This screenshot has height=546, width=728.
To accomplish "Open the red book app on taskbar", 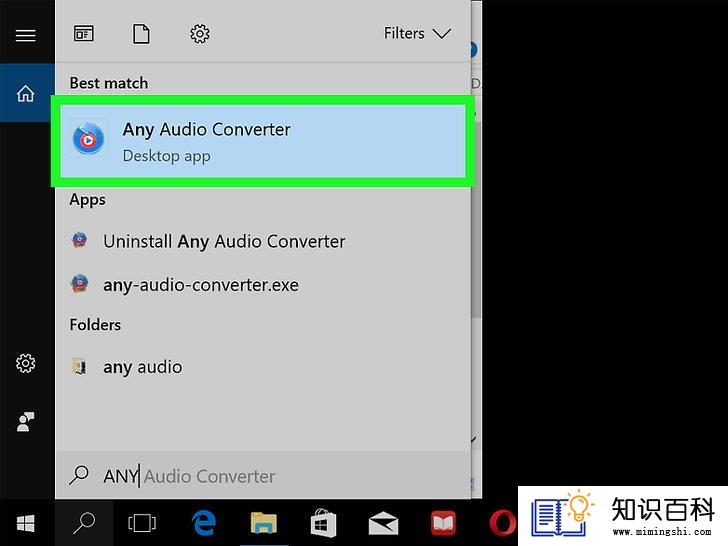I will 443,523.
